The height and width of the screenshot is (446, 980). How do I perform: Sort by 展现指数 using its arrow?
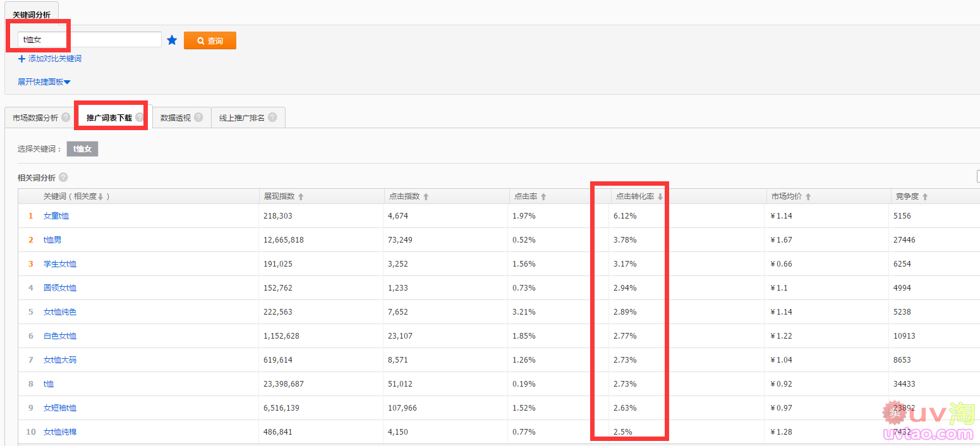tap(301, 197)
